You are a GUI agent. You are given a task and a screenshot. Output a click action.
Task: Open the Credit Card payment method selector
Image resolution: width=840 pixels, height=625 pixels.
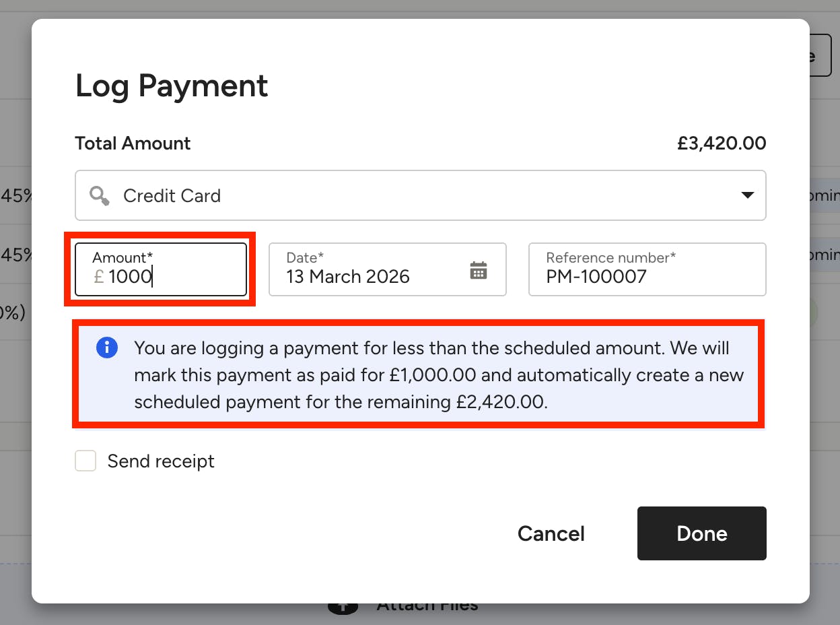click(x=421, y=195)
